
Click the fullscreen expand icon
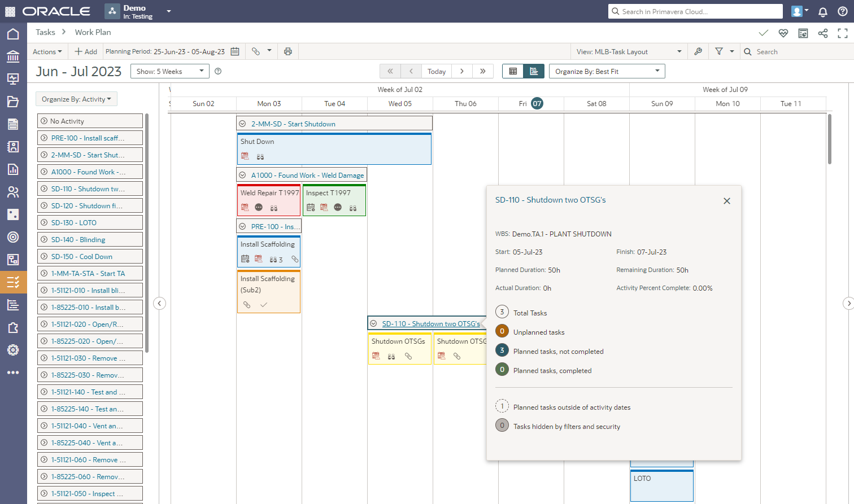843,33
